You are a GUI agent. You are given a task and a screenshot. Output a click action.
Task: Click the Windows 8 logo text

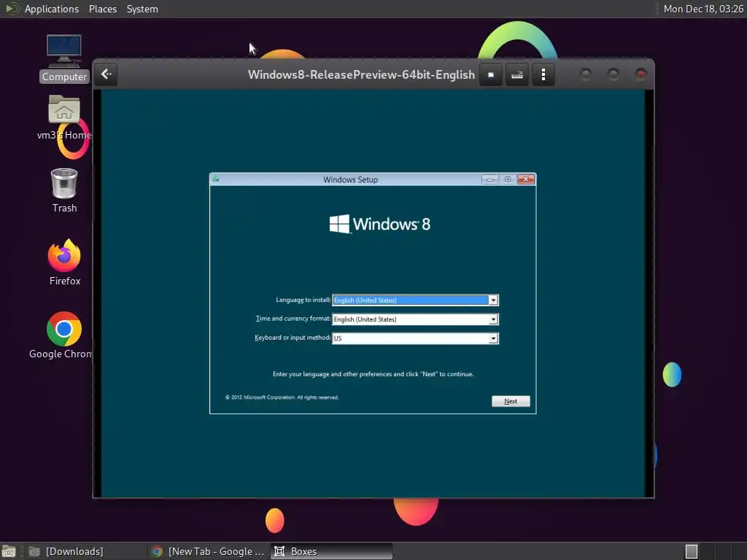pyautogui.click(x=379, y=224)
